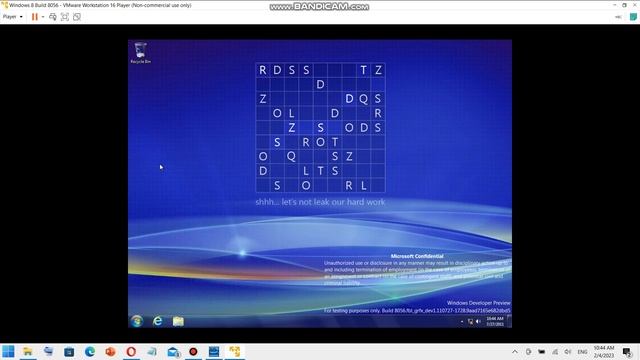Viewport: 640px width, 360px height.
Task: Click the lone D in the second grid row
Action: (320, 84)
